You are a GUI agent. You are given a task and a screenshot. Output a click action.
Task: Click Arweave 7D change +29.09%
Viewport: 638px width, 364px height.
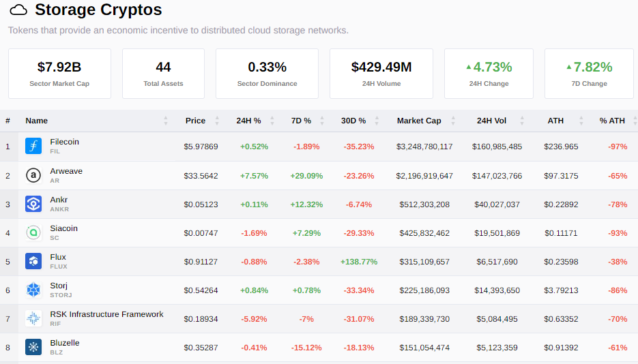pos(306,176)
